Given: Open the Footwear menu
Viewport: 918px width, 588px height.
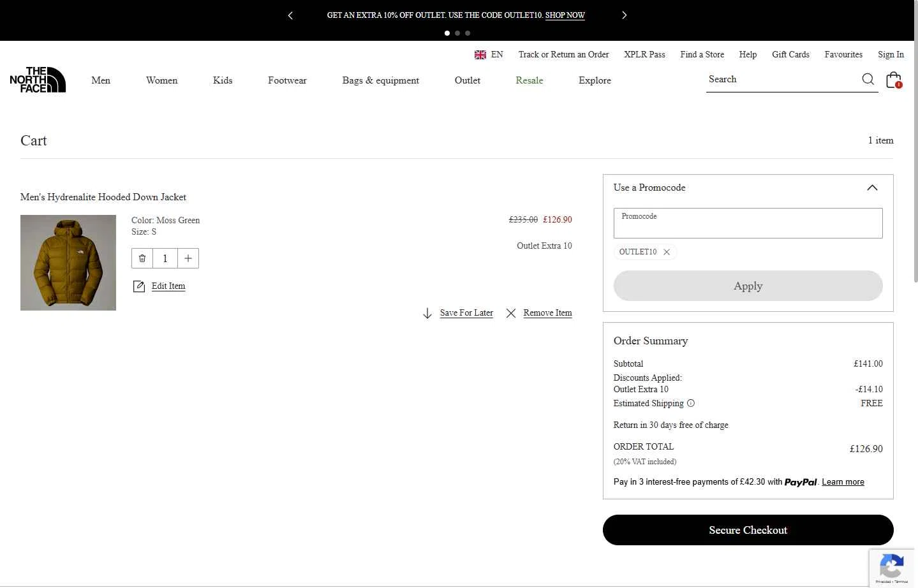Looking at the screenshot, I should coord(287,80).
